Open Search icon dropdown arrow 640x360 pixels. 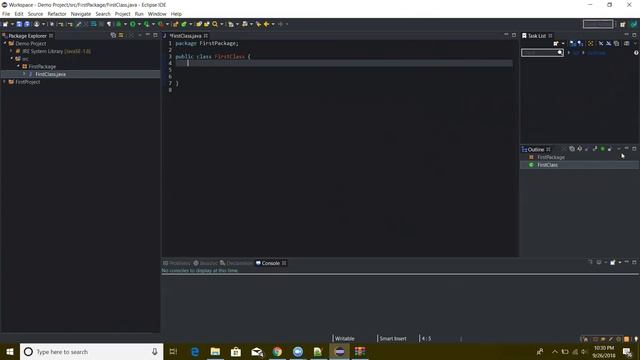222,24
